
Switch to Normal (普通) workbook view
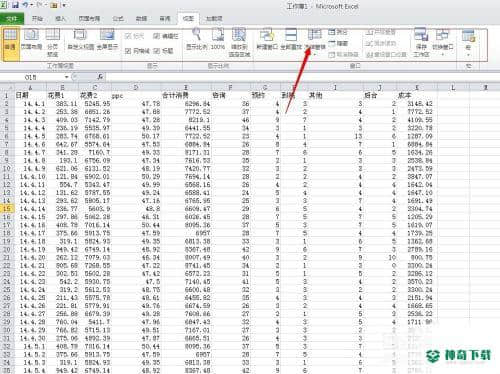pos(10,43)
